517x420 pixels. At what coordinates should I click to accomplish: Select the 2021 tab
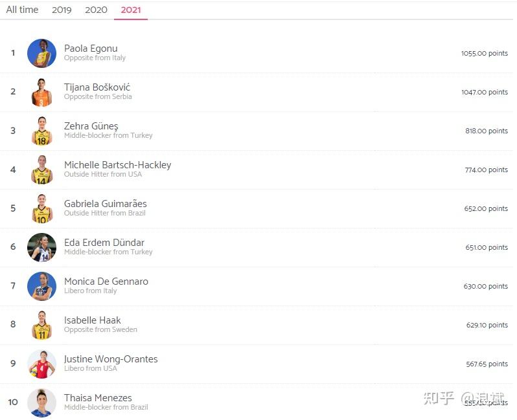pos(131,10)
